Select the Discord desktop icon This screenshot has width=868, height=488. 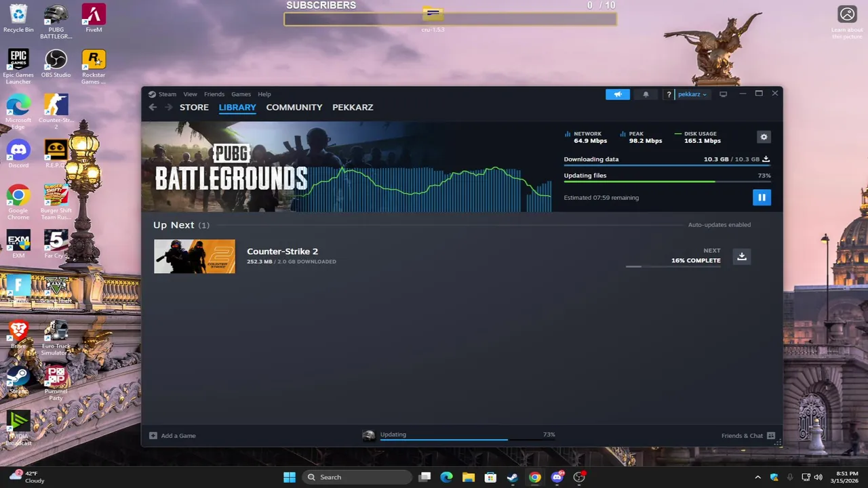(18, 154)
